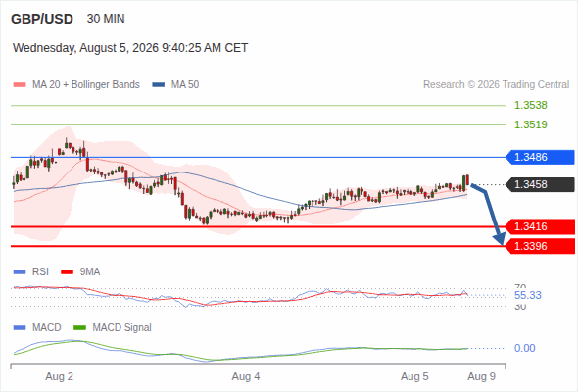Click the 1.3416 support price tag

pyautogui.click(x=540, y=226)
